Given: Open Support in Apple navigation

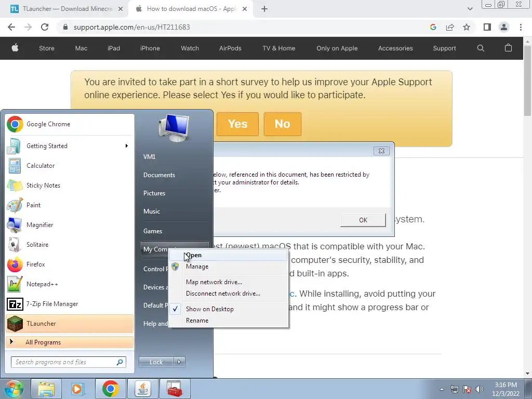Looking at the screenshot, I should coord(445,48).
